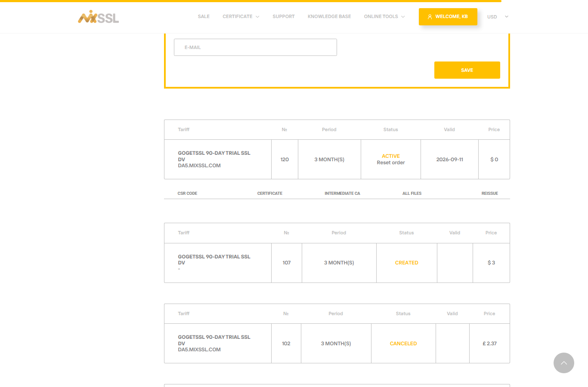The width and height of the screenshot is (588, 387).
Task: Click the tariff name of order 107
Action: [x=214, y=260]
